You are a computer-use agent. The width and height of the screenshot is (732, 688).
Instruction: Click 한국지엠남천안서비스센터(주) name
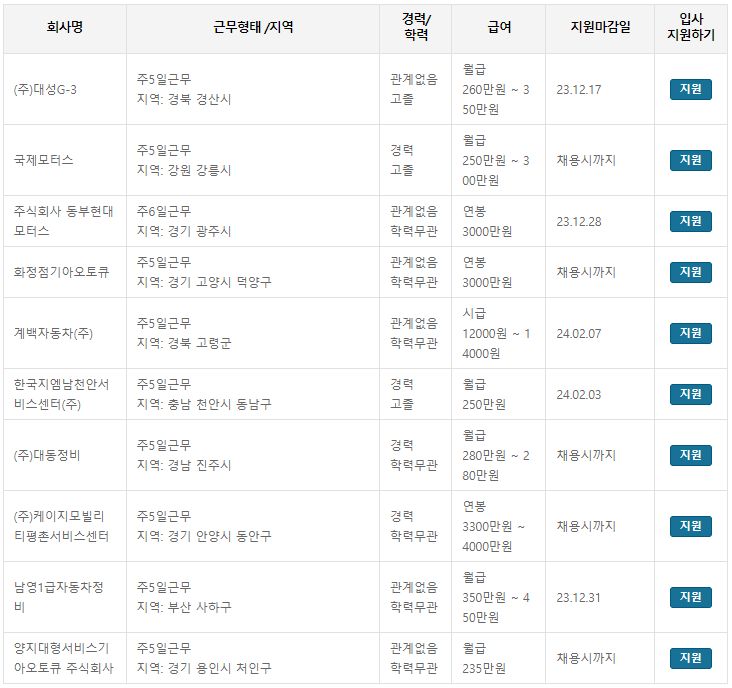(61, 394)
